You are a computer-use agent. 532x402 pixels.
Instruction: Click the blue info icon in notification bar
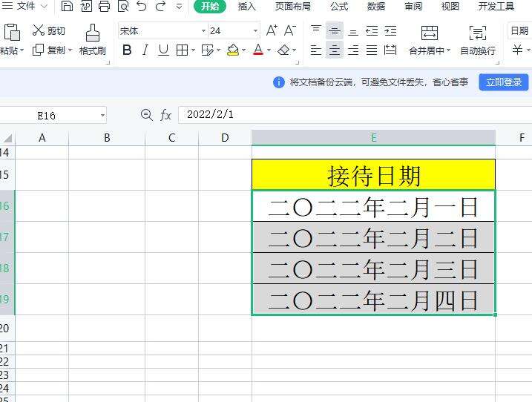click(x=278, y=82)
